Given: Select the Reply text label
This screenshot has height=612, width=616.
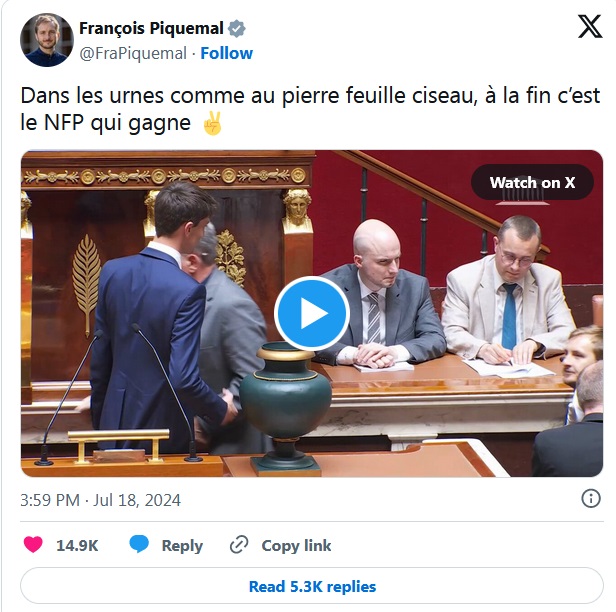Looking at the screenshot, I should 182,546.
